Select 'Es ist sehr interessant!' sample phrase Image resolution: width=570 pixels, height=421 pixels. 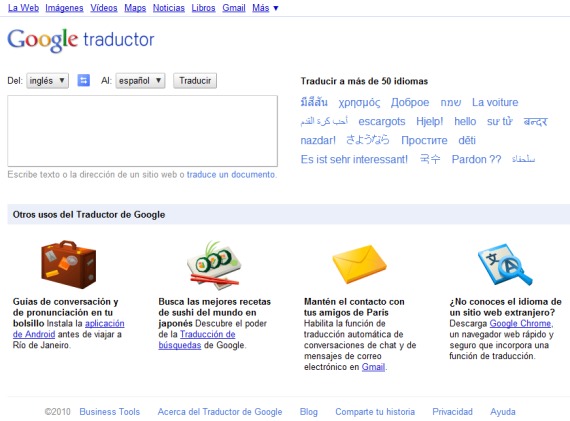tap(354, 160)
